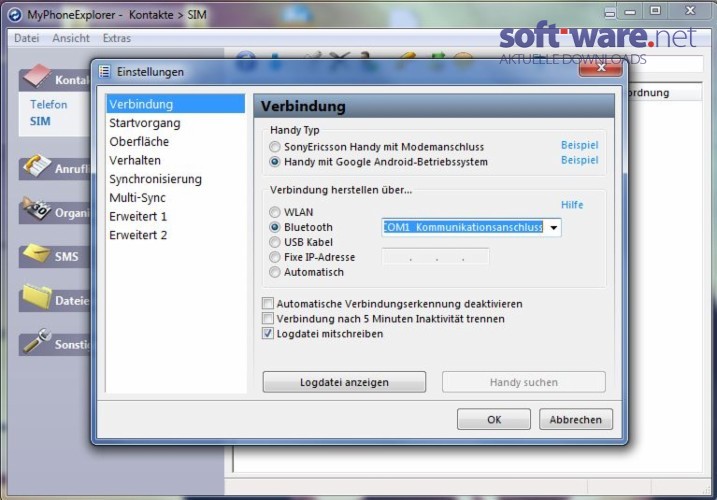The width and height of the screenshot is (717, 500).
Task: Select Telefon under Kontakte in sidebar
Action: pos(48,105)
